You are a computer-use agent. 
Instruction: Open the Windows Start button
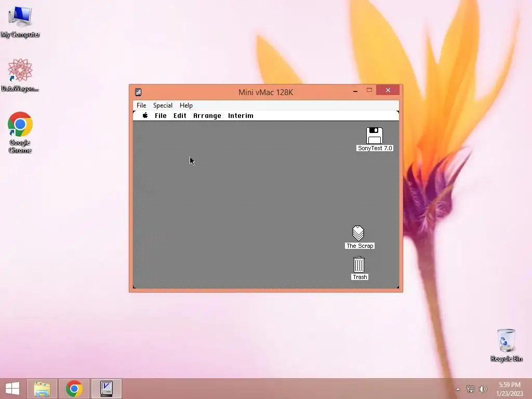point(12,389)
